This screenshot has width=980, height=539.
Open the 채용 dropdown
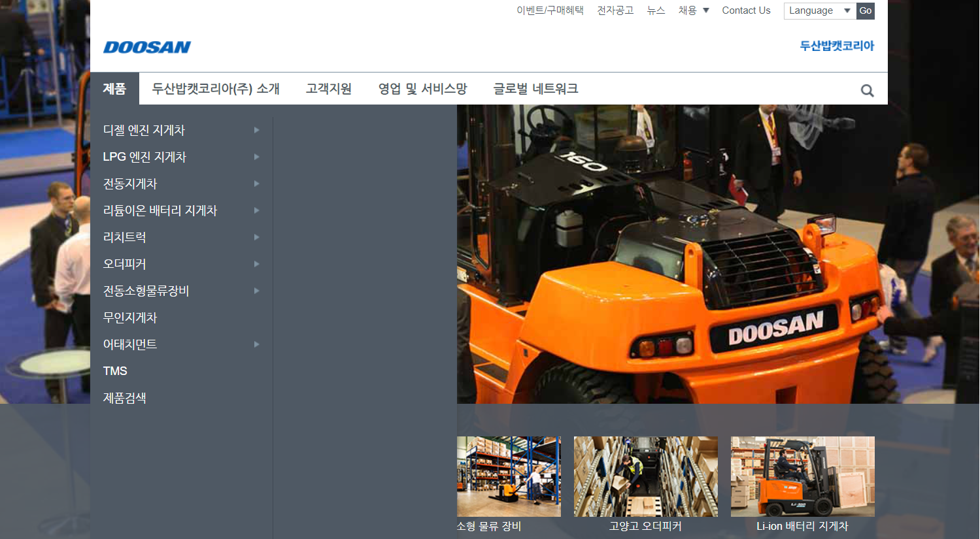pyautogui.click(x=693, y=10)
